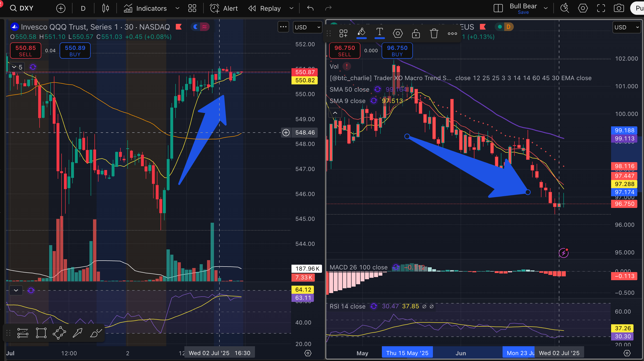The height and width of the screenshot is (361, 644).
Task: Open drawing templates icon in floating toolbar
Action: (343, 33)
